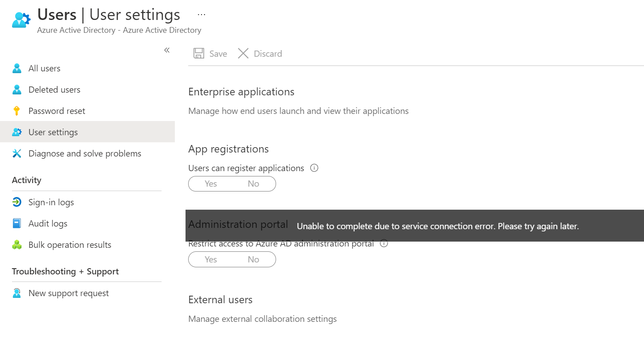Open the ellipsis more options menu
This screenshot has width=644, height=344.
coord(201,15)
